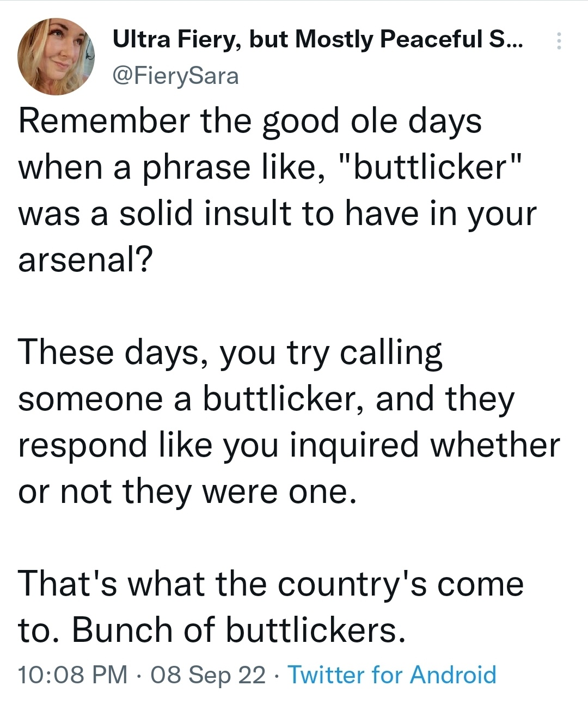Image resolution: width=588 pixels, height=704 pixels.
Task: Tap the line "Remember the good ole days"
Action: coord(250,122)
